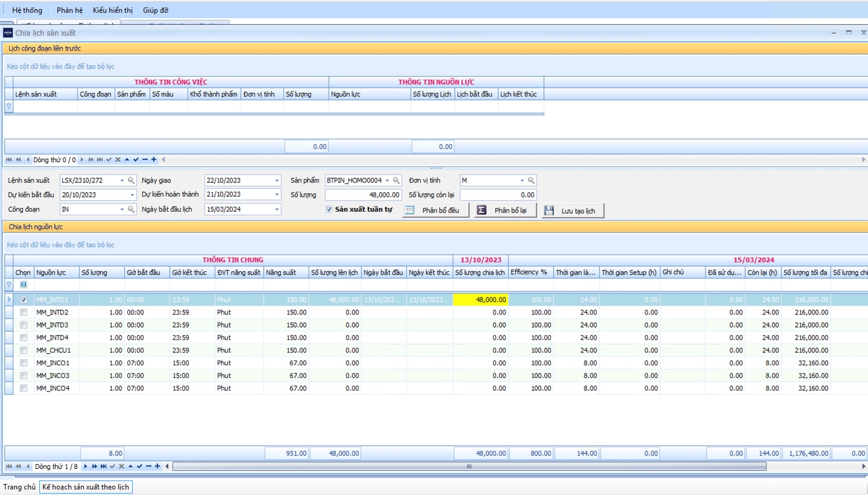The image size is (868, 495).
Task: Click search magnifier beside Đơn vị tính field
Action: coord(531,181)
